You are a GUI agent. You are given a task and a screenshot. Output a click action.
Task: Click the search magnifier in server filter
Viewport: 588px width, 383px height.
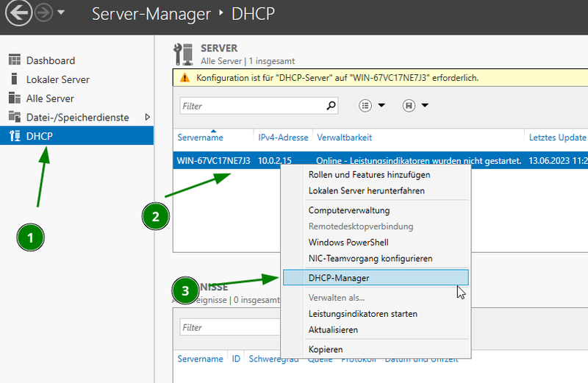coord(331,106)
